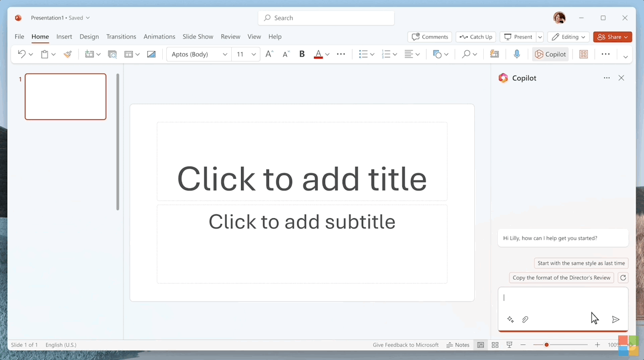Image resolution: width=644 pixels, height=360 pixels.
Task: Click the Bold formatting icon
Action: tap(302, 54)
